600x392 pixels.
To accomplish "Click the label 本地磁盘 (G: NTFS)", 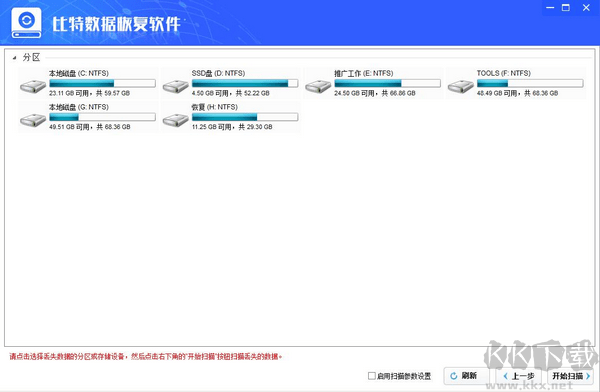I will click(79, 107).
